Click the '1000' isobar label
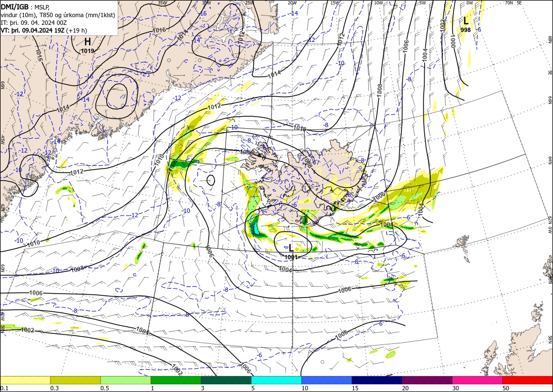This screenshot has height=392, width=553. [x=453, y=41]
